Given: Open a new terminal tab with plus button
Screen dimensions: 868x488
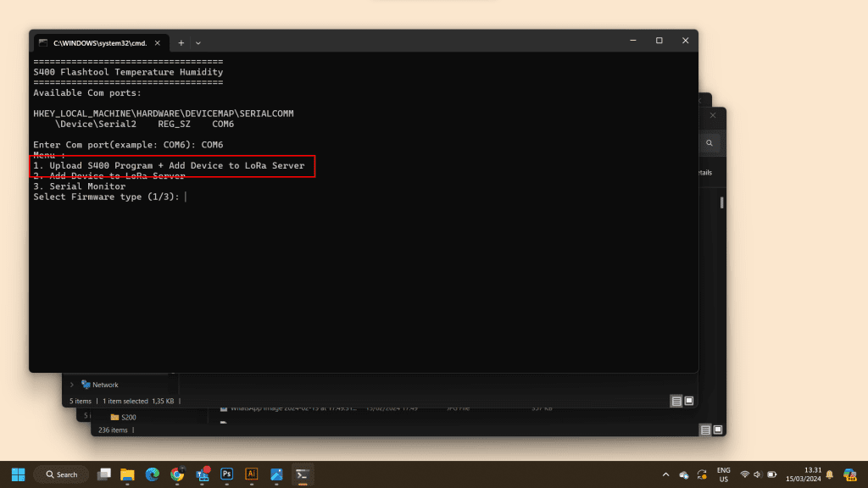Looking at the screenshot, I should pyautogui.click(x=181, y=42).
